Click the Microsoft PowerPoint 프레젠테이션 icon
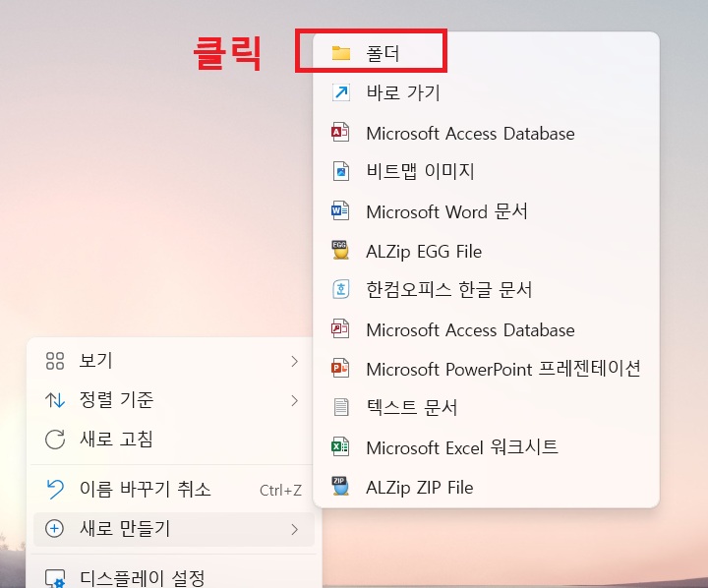Image resolution: width=708 pixels, height=588 pixels. coord(340,368)
